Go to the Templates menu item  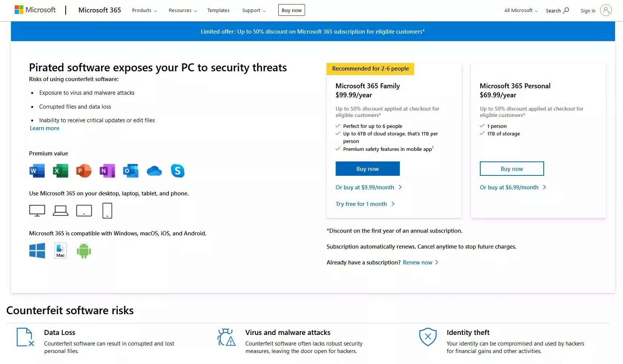click(x=218, y=11)
